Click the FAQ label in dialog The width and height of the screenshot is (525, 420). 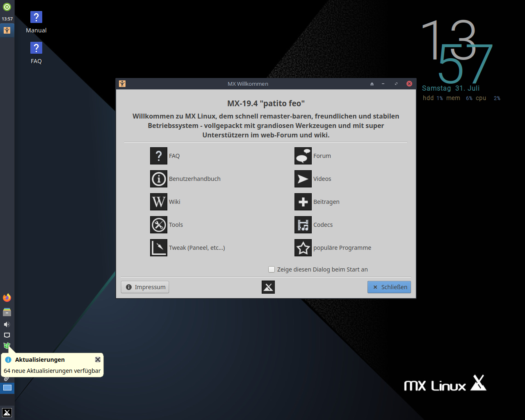click(174, 156)
